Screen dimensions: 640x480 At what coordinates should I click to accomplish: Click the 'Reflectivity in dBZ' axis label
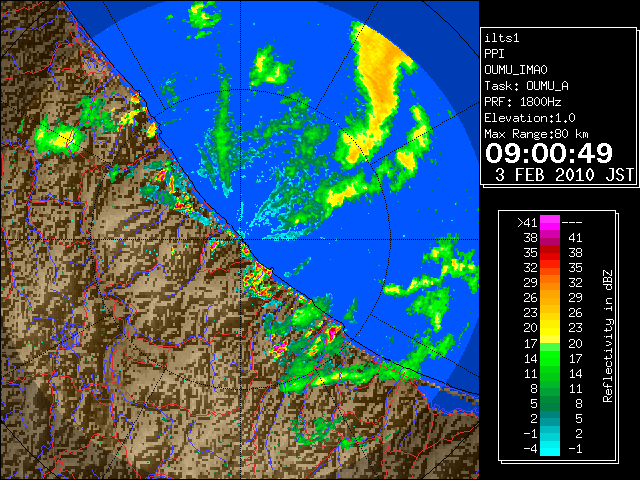point(608,336)
